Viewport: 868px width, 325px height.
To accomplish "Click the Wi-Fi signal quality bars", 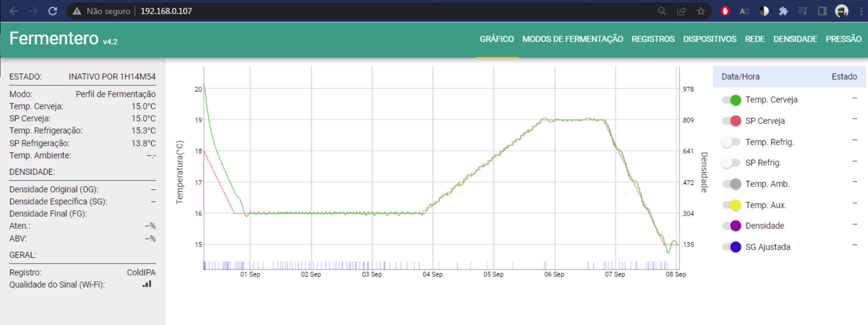I will [x=147, y=284].
